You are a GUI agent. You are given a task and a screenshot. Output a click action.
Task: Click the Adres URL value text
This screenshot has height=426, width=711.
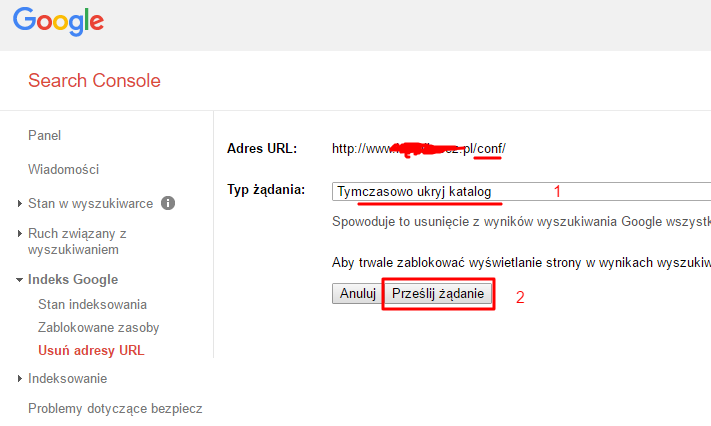point(419,149)
